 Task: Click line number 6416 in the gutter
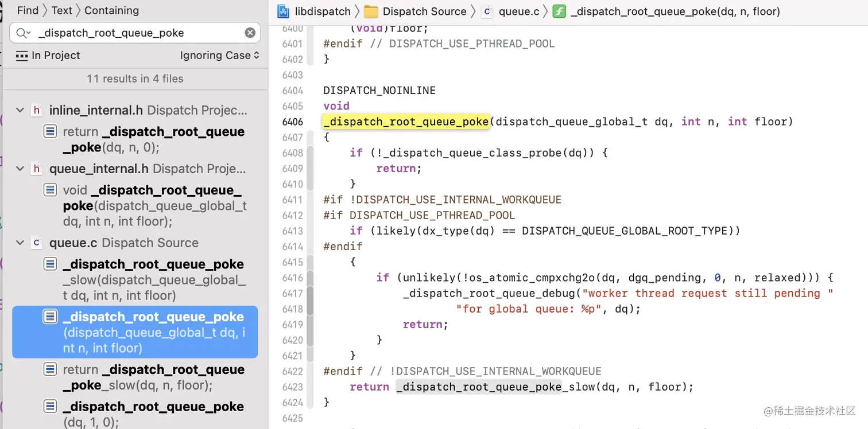(292, 278)
